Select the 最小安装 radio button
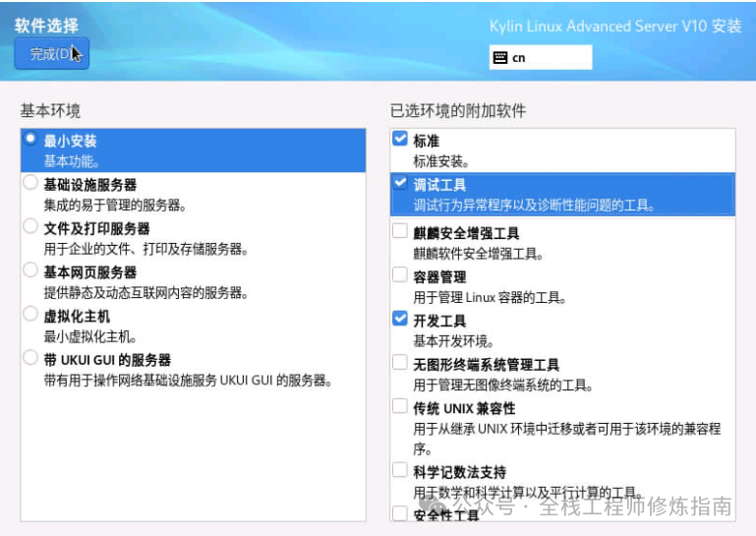This screenshot has width=756, height=536. click(30, 139)
